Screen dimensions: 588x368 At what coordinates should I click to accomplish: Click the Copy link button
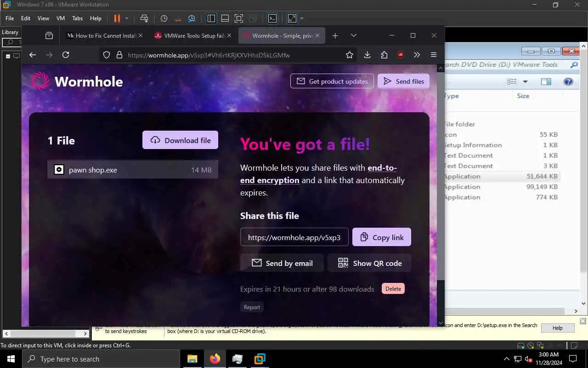click(x=382, y=237)
